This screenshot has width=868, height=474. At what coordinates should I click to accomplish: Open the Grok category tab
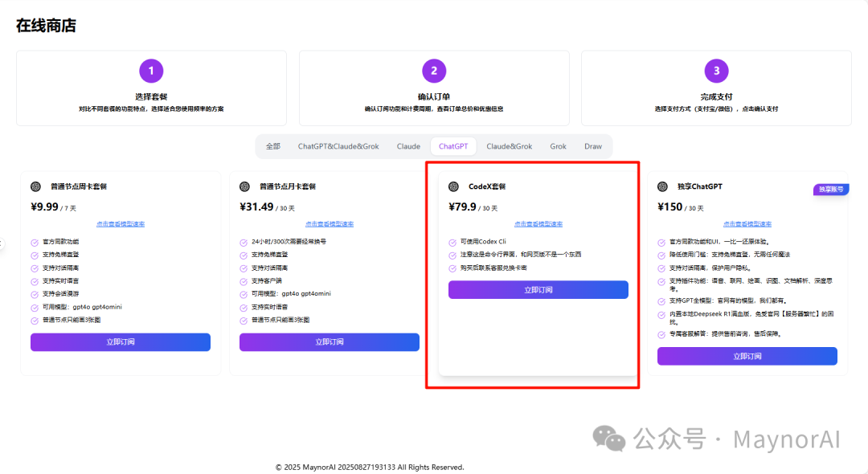(x=558, y=146)
